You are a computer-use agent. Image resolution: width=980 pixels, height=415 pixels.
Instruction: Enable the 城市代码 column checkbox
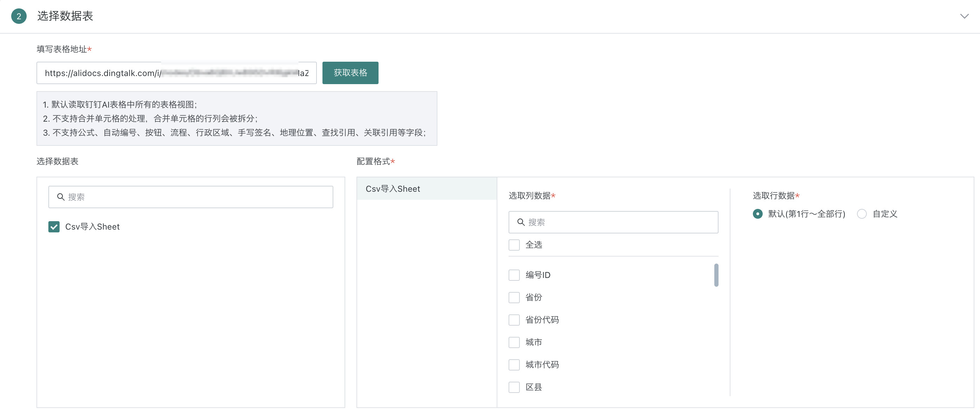514,365
